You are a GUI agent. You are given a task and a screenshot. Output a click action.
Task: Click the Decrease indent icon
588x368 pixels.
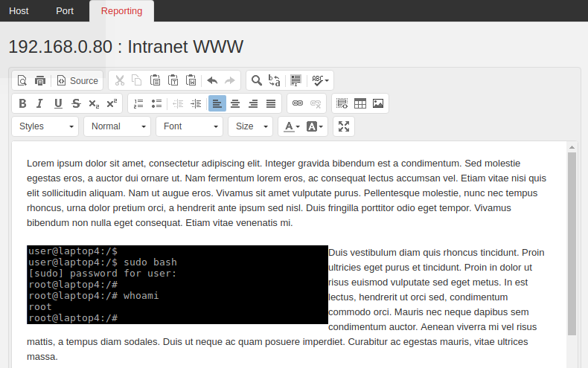pos(178,103)
